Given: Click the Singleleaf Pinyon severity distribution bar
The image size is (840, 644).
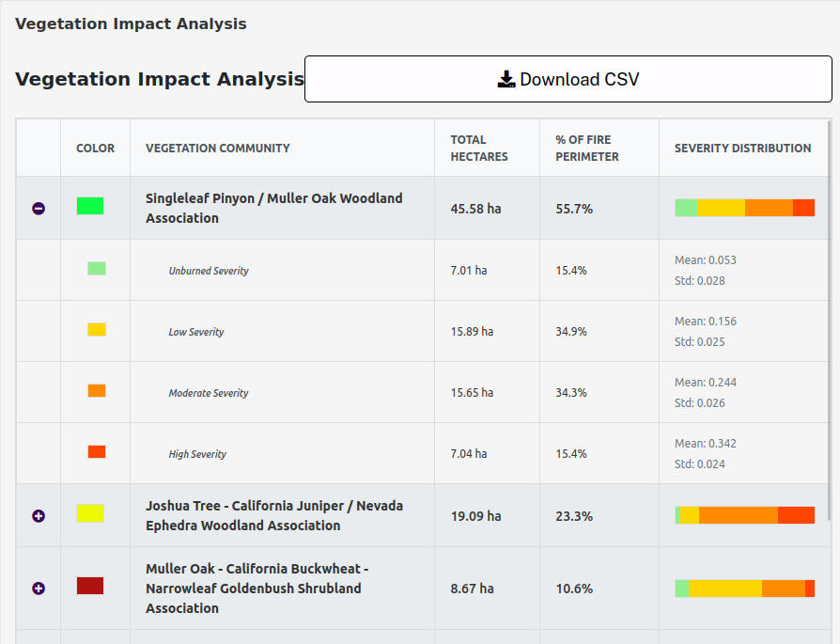Looking at the screenshot, I should [x=744, y=208].
